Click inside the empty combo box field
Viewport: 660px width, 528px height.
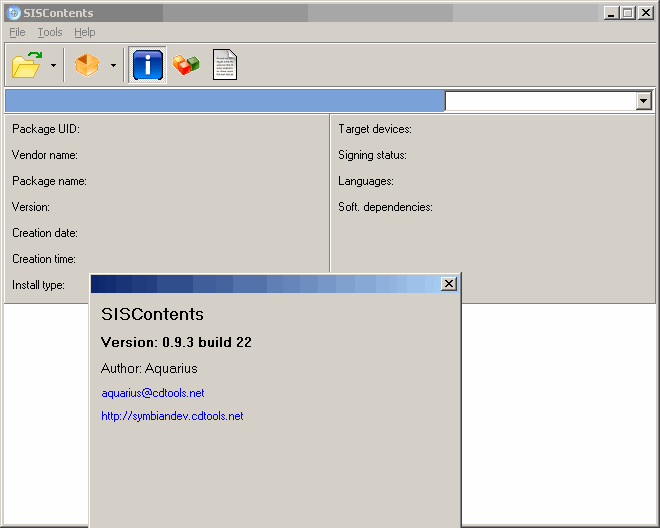point(539,101)
